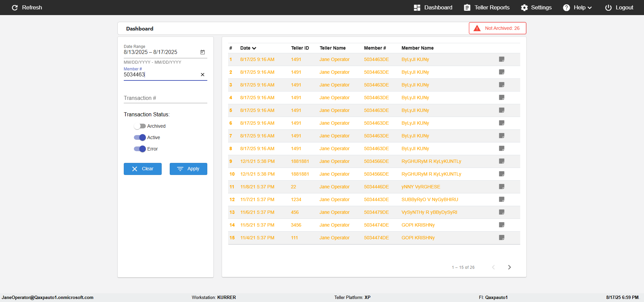
Task: Turn off the Error status toggle
Action: [140, 149]
